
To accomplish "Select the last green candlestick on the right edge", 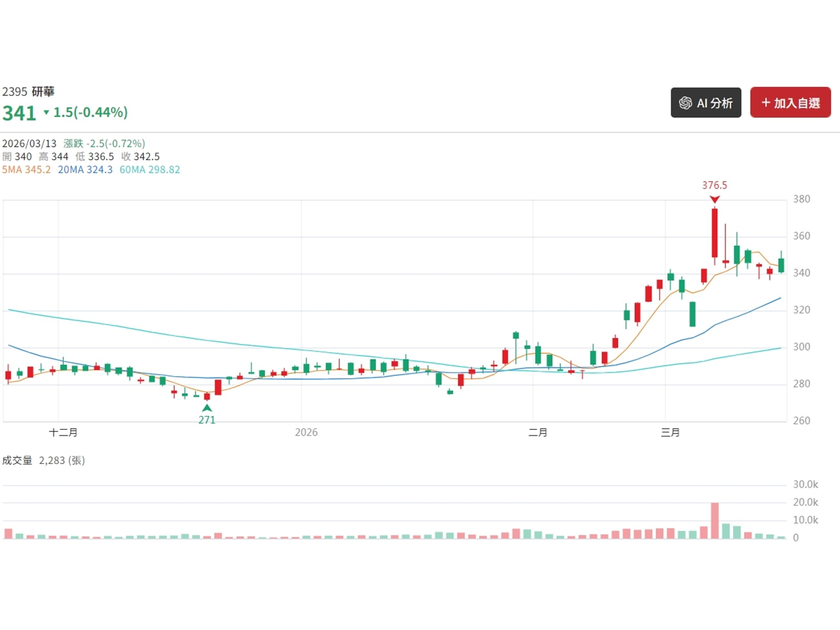I will tap(781, 265).
